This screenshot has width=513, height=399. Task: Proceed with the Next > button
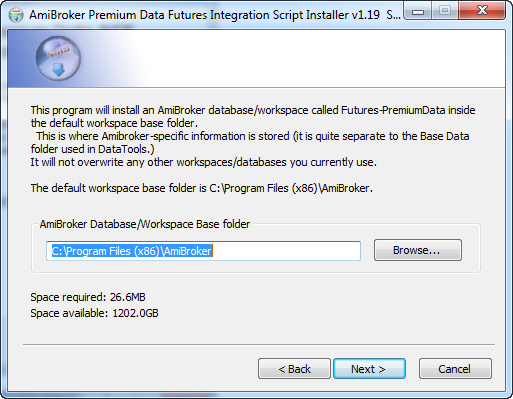[x=369, y=369]
